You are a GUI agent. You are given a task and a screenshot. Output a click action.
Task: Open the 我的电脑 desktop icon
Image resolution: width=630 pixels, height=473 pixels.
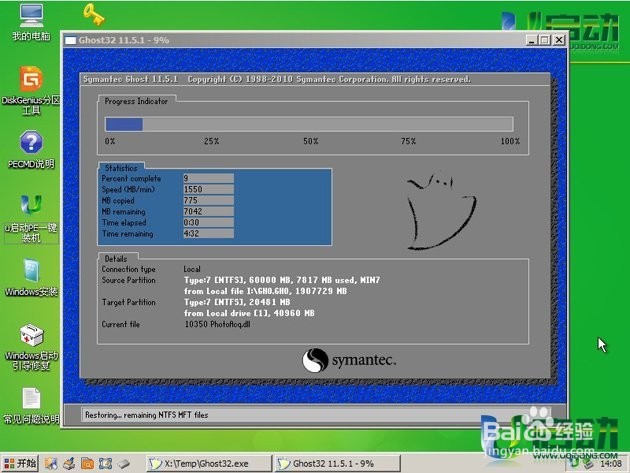(x=31, y=22)
